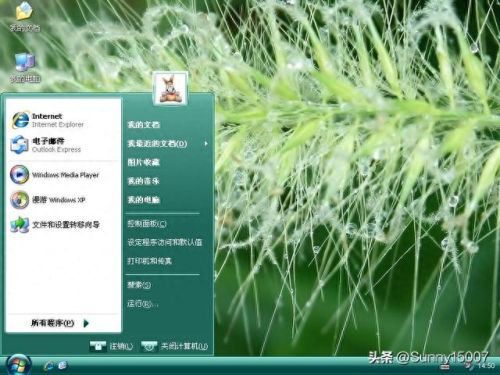Click the Start orb button
This screenshot has width=500, height=375.
pos(19,365)
